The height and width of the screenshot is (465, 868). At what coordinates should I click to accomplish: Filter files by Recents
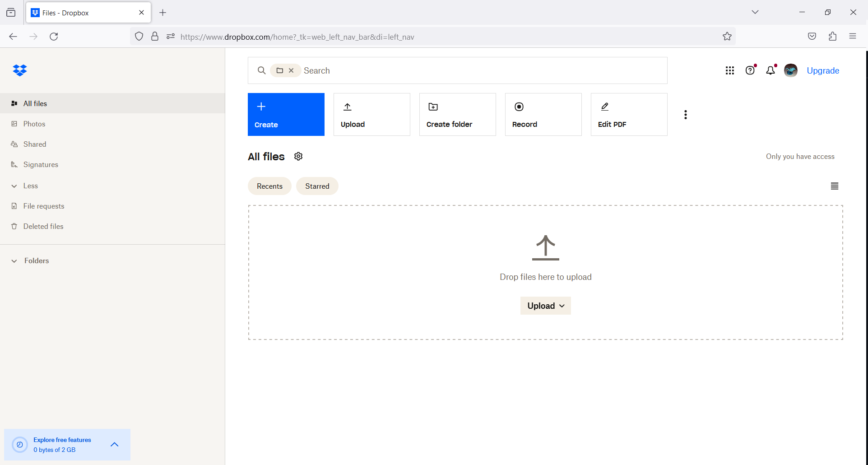[x=269, y=186]
